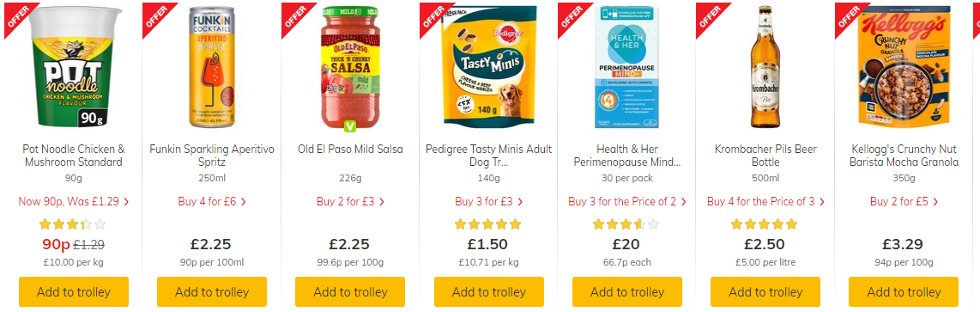Viewport: 980px width, 312px height.
Task: Open the Pedigree Tasty Minis Adult Dog title
Action: point(489,156)
